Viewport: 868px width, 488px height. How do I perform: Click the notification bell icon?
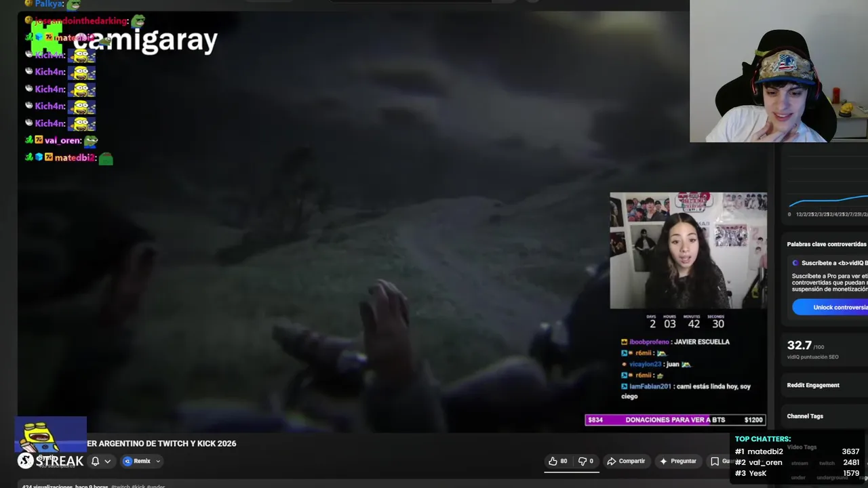[96, 461]
